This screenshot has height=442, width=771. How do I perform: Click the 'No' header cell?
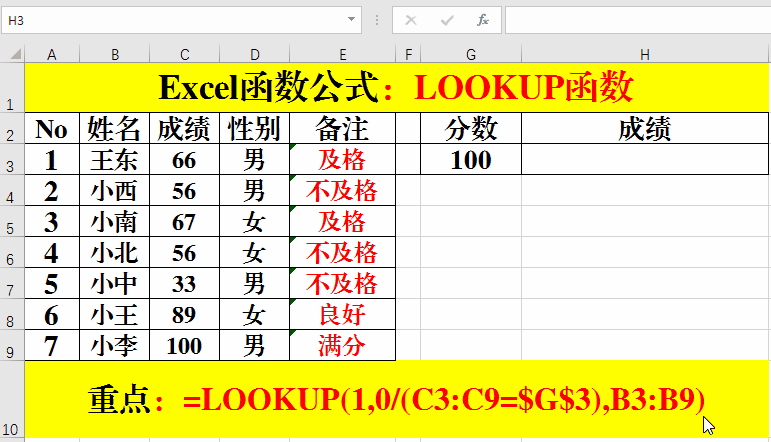pyautogui.click(x=52, y=128)
